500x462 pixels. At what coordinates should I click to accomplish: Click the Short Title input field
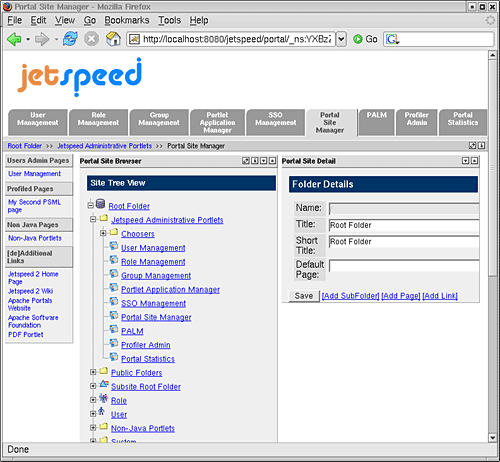click(404, 242)
